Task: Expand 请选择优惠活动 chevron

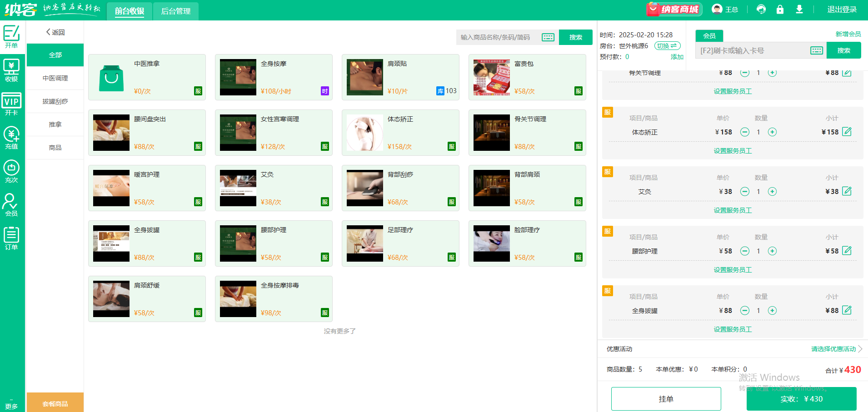Action: [860, 349]
